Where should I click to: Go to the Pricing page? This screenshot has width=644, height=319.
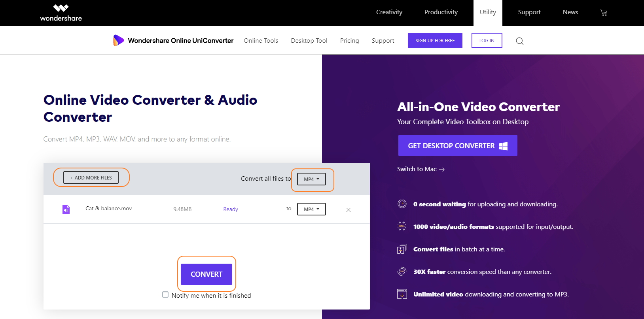tap(350, 40)
